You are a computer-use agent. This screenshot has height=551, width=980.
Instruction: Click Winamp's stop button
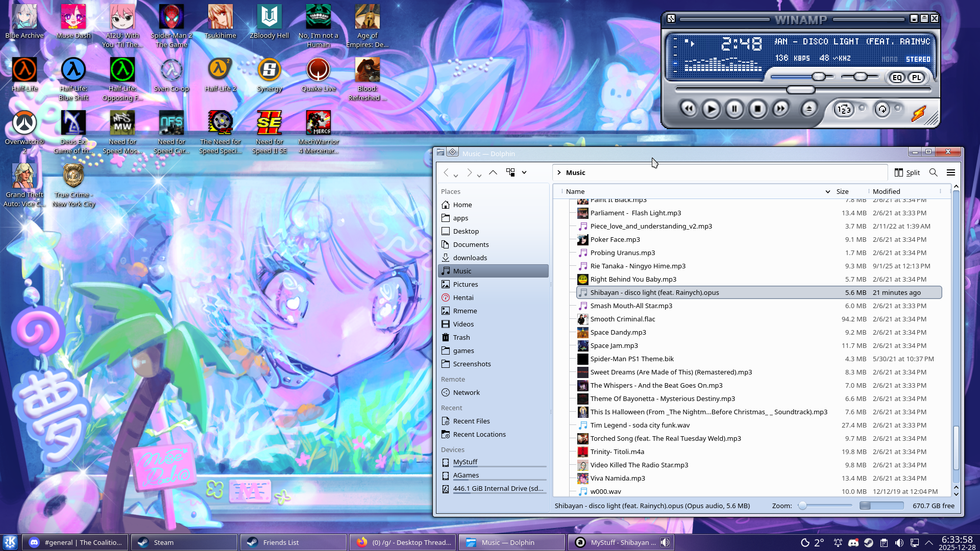(757, 109)
